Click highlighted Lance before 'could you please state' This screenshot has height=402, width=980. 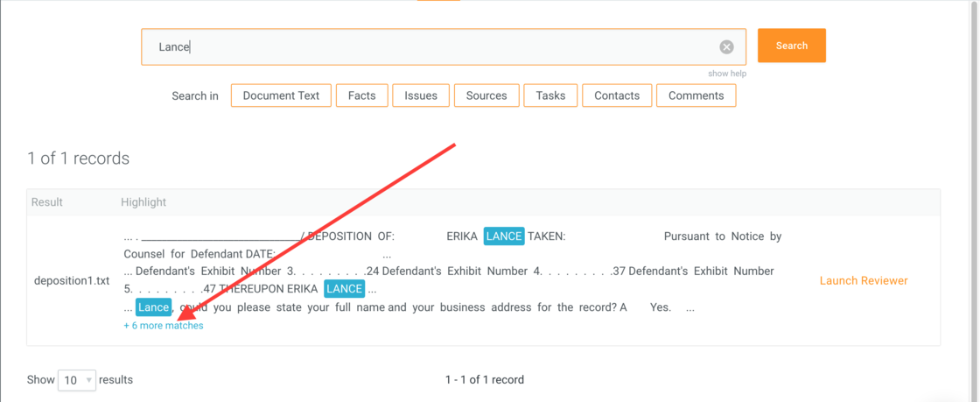153,307
